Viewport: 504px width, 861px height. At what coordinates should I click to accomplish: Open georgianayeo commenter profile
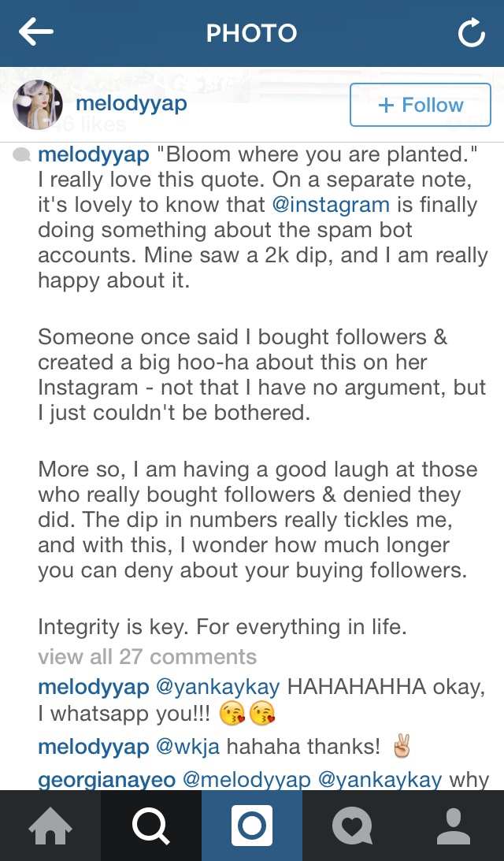click(107, 780)
